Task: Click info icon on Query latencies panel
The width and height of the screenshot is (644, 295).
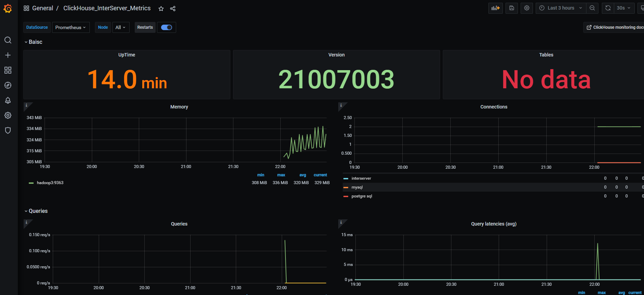Action: (341, 222)
